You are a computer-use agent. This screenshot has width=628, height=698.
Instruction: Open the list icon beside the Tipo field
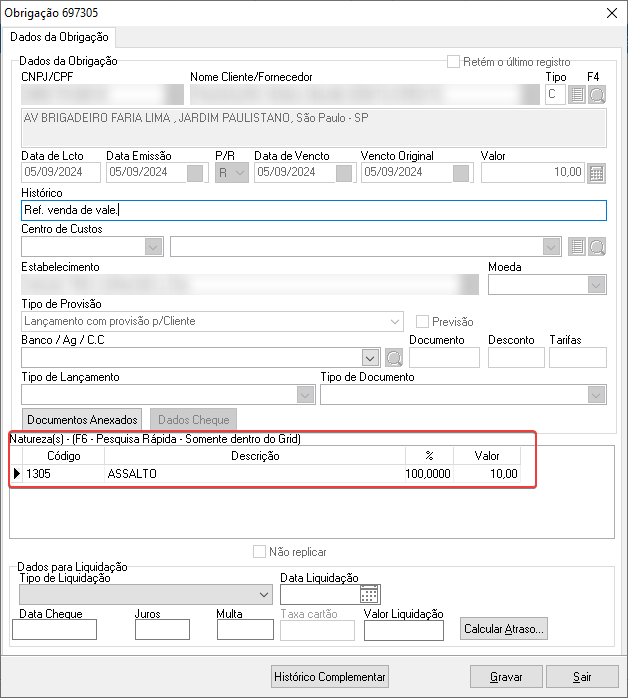[x=577, y=95]
